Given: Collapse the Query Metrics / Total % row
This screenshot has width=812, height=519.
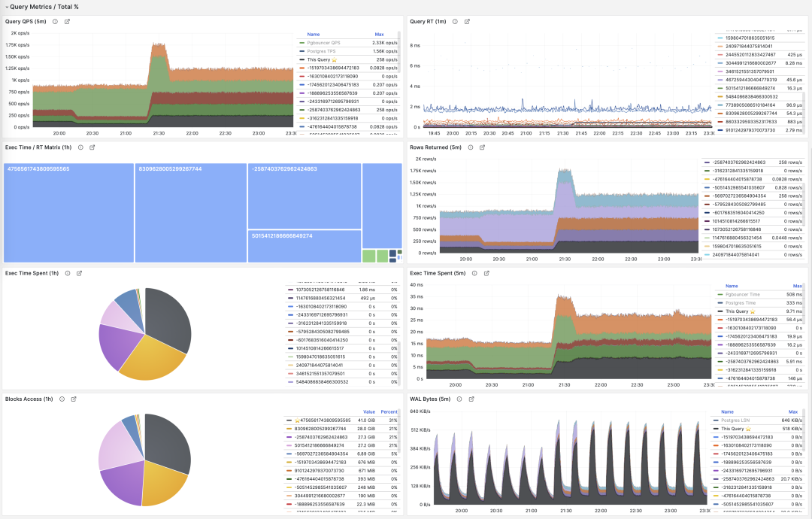Looking at the screenshot, I should click(x=7, y=7).
